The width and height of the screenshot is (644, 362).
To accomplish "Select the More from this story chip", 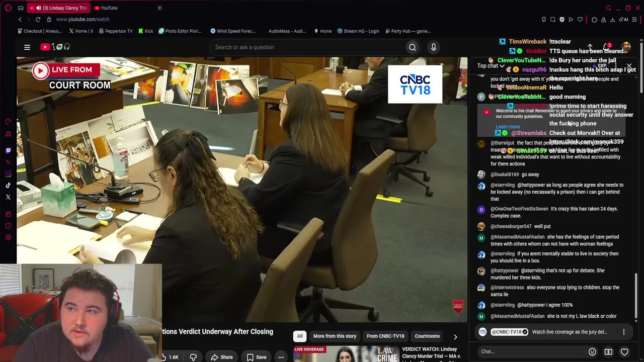I will coord(335,336).
